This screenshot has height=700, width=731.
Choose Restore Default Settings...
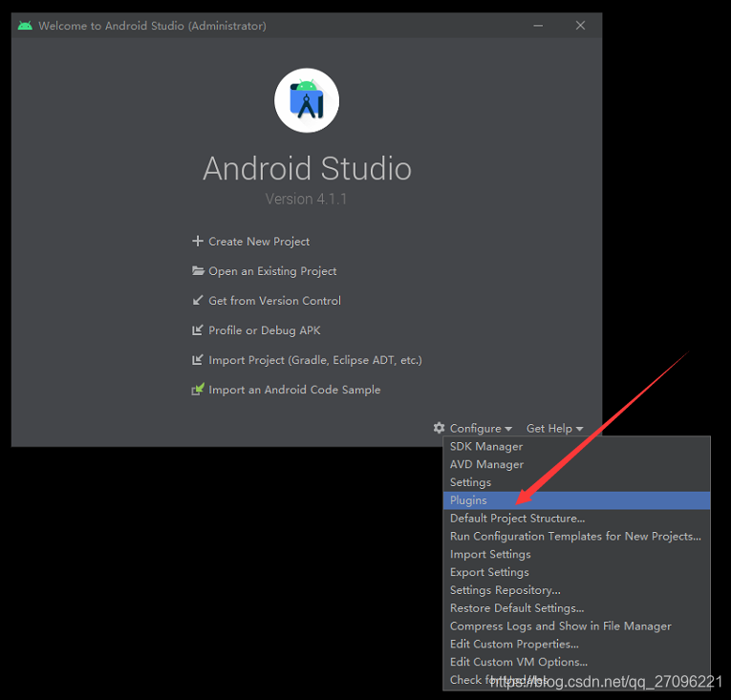[576, 608]
